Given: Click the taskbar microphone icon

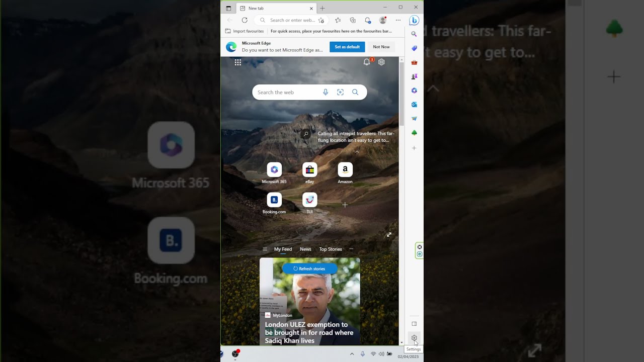Looking at the screenshot, I should [362, 354].
